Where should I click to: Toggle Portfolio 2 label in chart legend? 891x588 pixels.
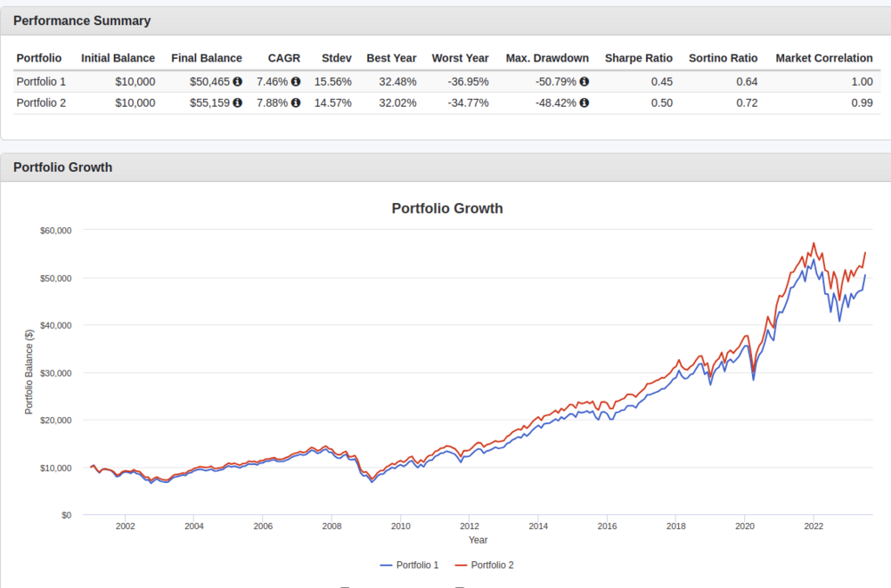pyautogui.click(x=492, y=565)
